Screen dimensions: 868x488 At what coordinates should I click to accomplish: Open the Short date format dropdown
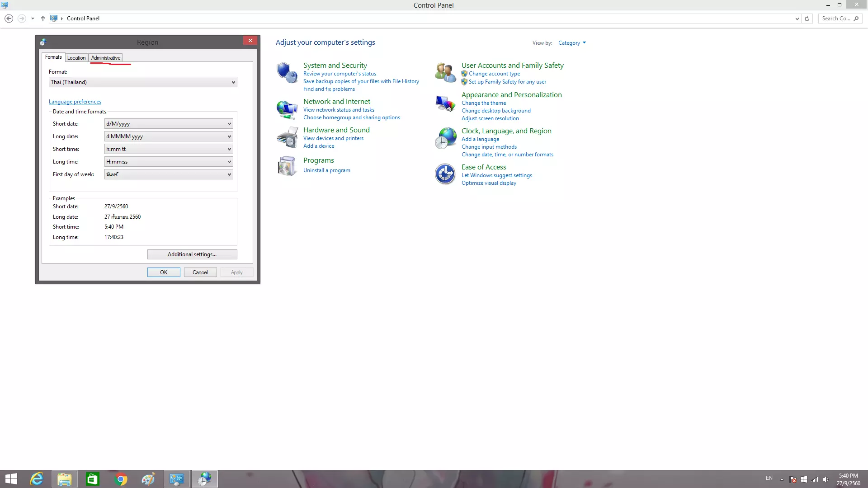tap(169, 124)
